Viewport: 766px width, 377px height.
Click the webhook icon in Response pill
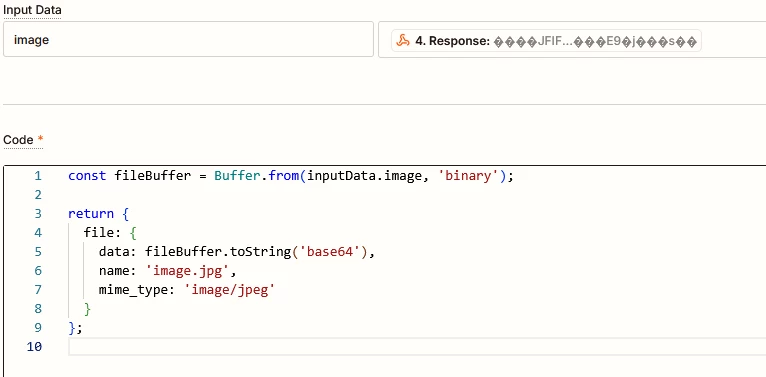tap(403, 41)
